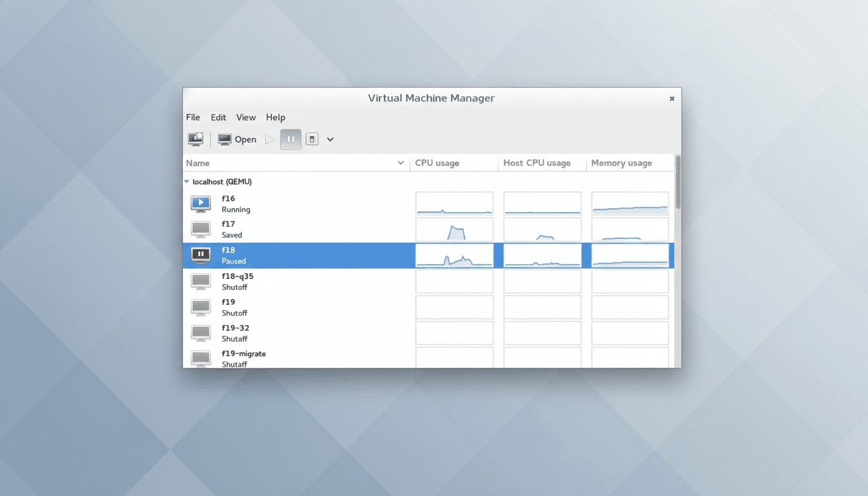Open the shutdown options dropdown arrow

pyautogui.click(x=330, y=139)
